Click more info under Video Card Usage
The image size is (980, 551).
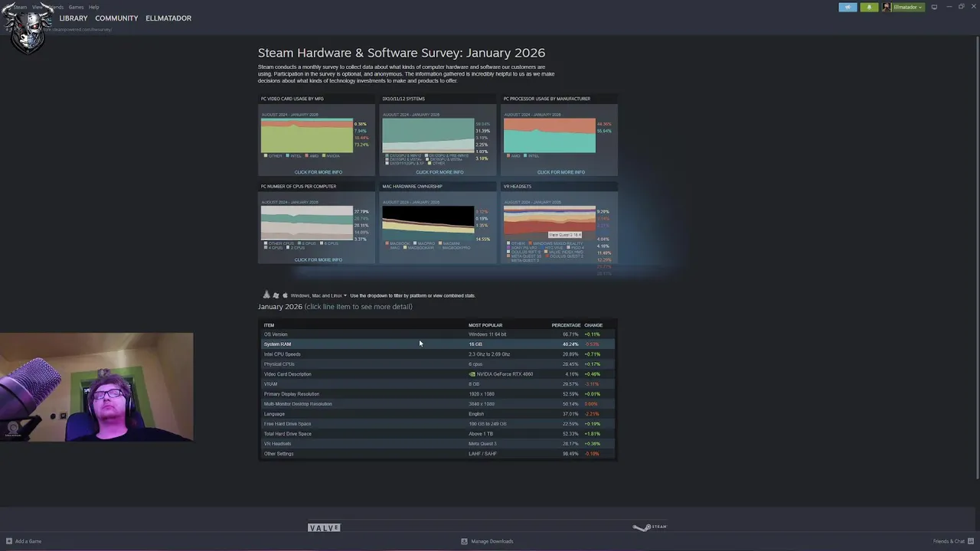[x=318, y=172]
